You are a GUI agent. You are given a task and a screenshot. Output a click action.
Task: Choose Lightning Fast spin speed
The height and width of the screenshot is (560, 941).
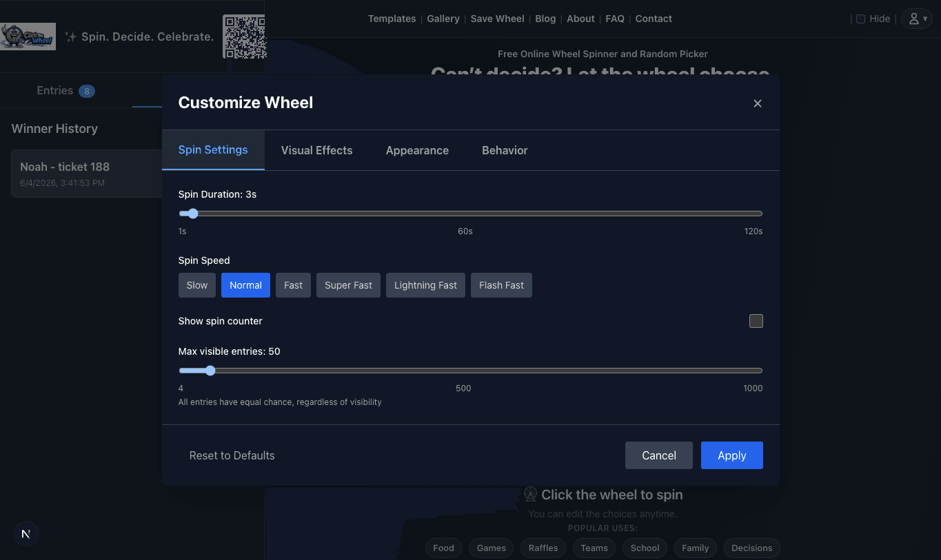click(425, 285)
